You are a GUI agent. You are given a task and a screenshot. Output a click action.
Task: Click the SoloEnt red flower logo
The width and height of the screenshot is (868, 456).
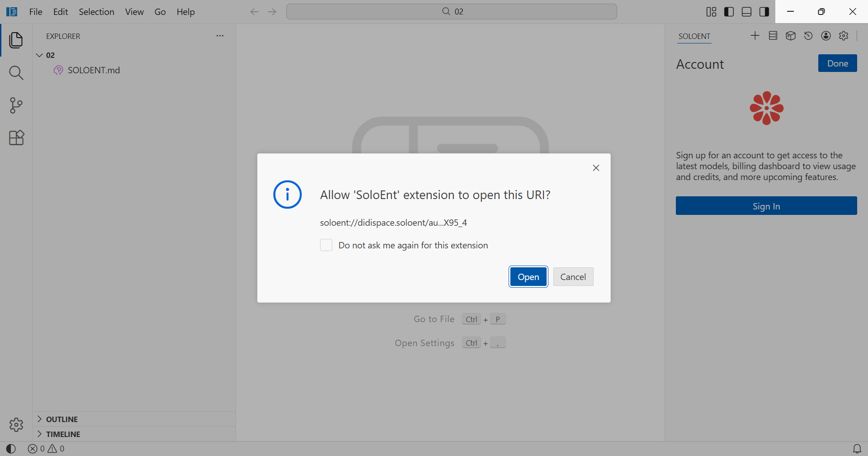767,108
